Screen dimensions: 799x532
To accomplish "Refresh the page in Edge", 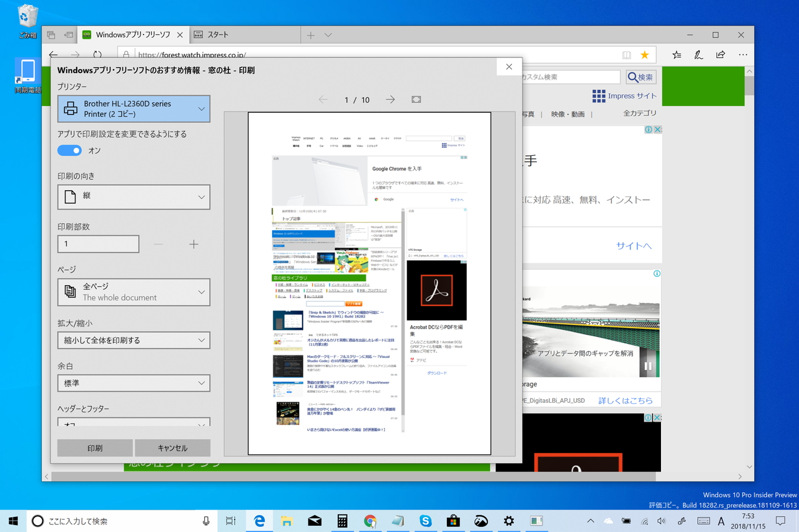I will (x=97, y=55).
